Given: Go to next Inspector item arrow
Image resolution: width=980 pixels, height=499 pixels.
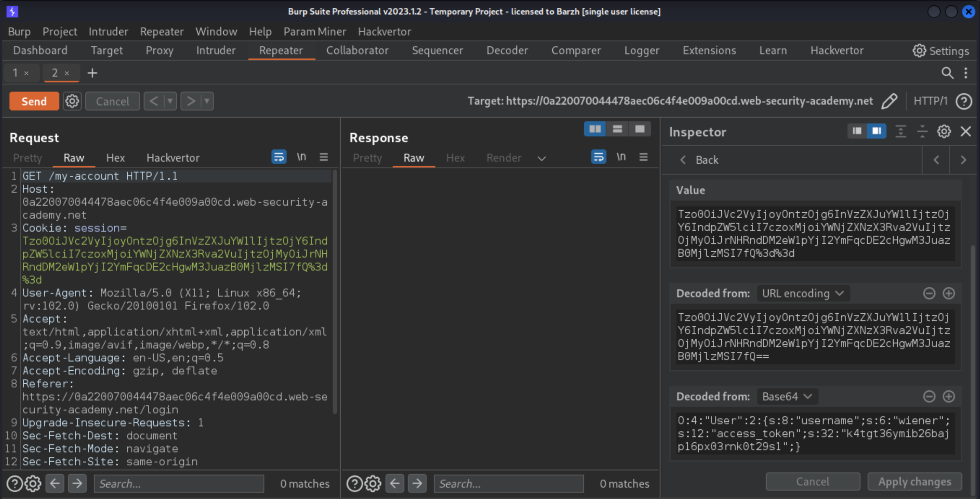Looking at the screenshot, I should [x=963, y=160].
